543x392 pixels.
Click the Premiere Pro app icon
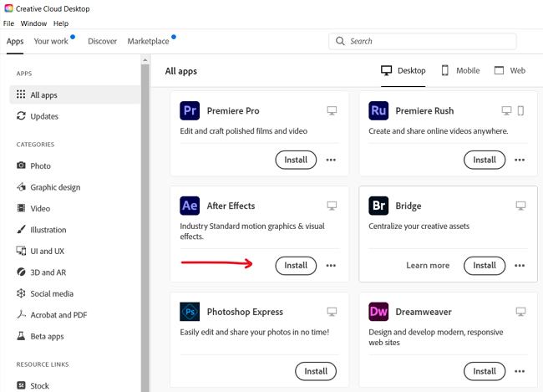click(190, 110)
